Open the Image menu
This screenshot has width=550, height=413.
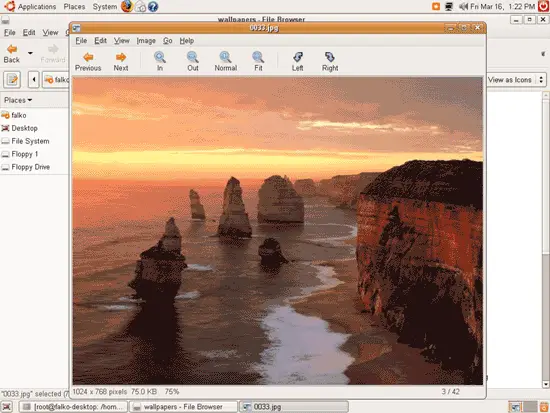[x=146, y=41]
